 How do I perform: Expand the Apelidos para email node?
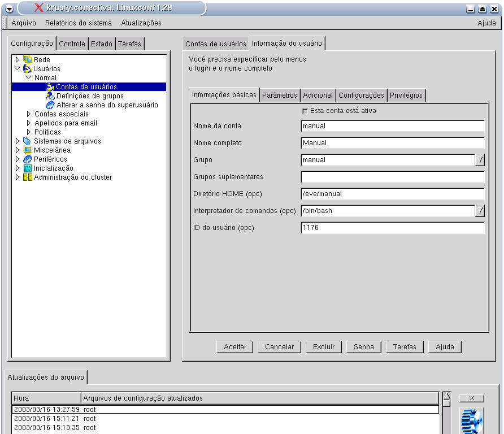click(29, 123)
